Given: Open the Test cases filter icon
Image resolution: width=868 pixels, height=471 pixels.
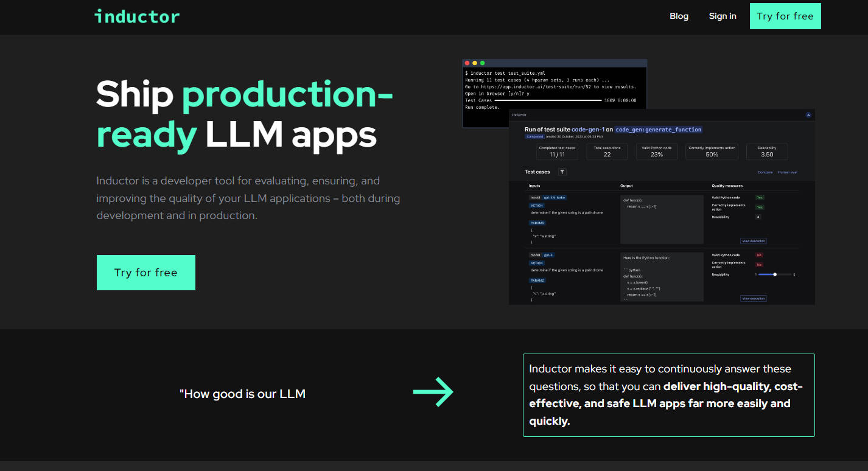Looking at the screenshot, I should (x=562, y=172).
